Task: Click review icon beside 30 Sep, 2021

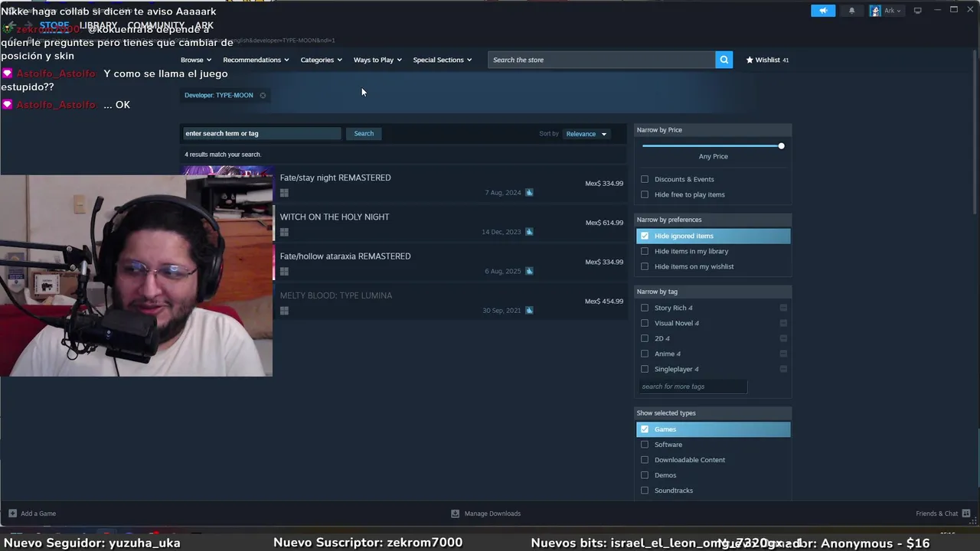Action: click(529, 311)
